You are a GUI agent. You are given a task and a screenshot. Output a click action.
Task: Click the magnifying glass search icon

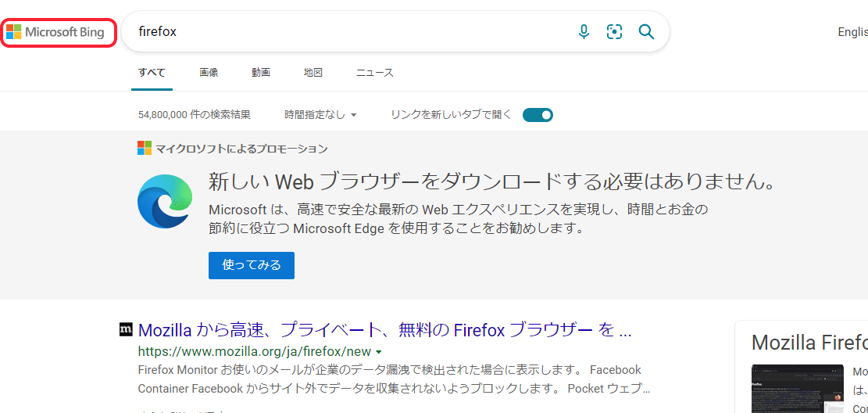(646, 32)
